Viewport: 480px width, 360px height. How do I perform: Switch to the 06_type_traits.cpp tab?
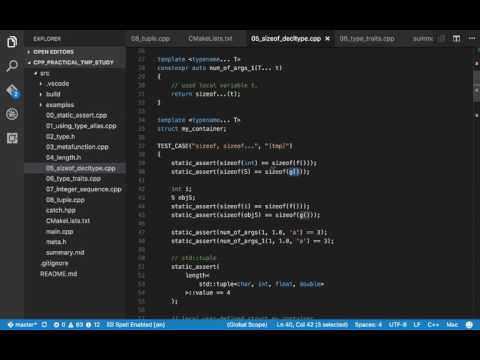tap(367, 39)
